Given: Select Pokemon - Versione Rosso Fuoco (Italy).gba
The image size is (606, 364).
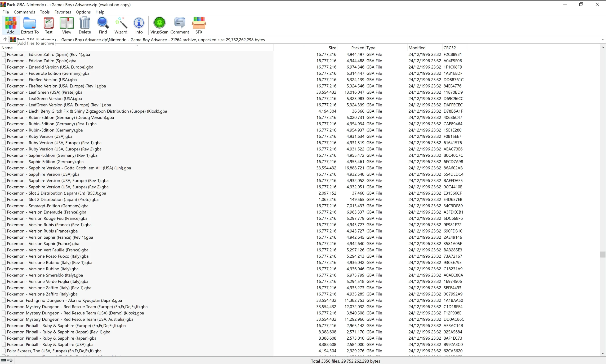Looking at the screenshot, I should [48, 256].
